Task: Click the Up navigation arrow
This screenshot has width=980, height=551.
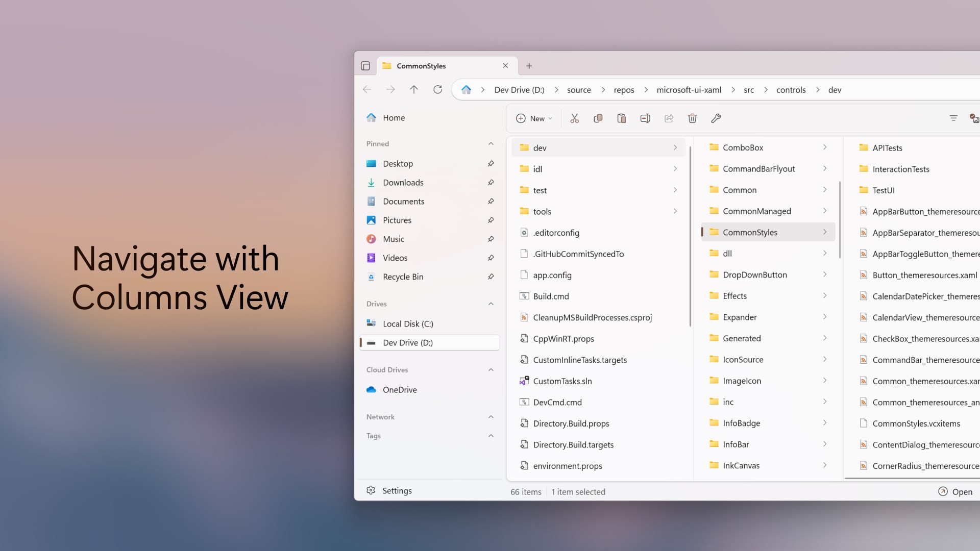Action: [414, 89]
